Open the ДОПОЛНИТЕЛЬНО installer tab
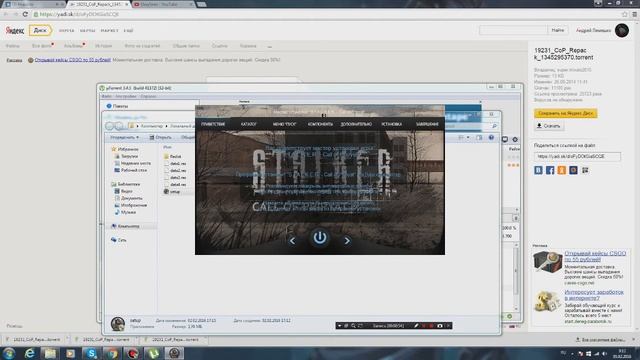This screenshot has width=640, height=360. (x=356, y=124)
